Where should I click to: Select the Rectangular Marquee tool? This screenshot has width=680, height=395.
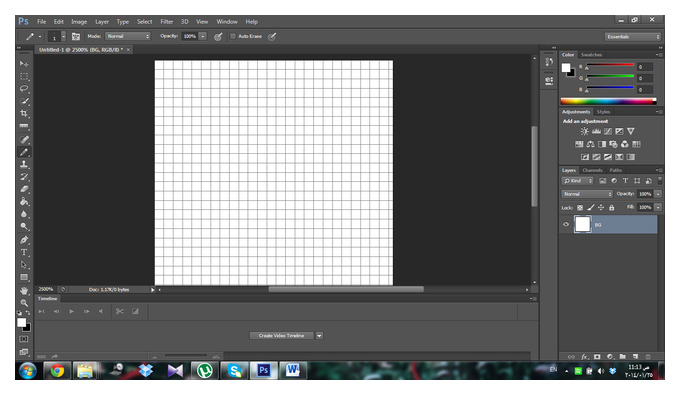click(24, 76)
